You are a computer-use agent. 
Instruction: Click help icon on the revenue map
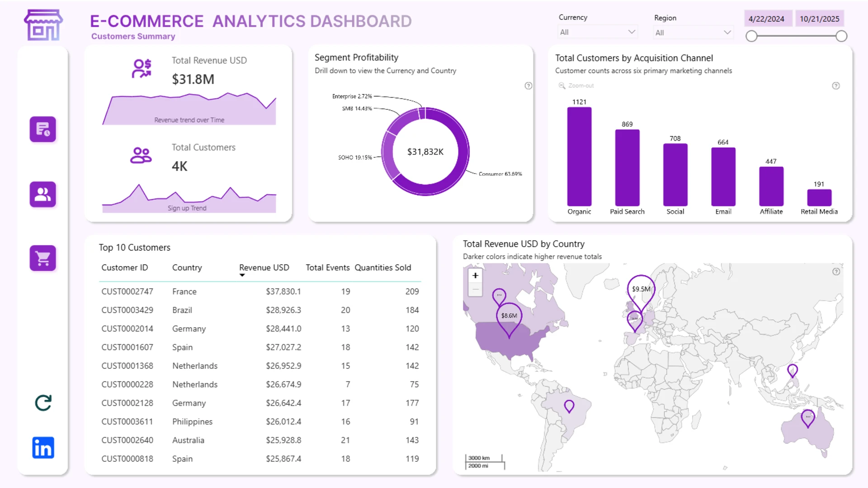(x=836, y=272)
